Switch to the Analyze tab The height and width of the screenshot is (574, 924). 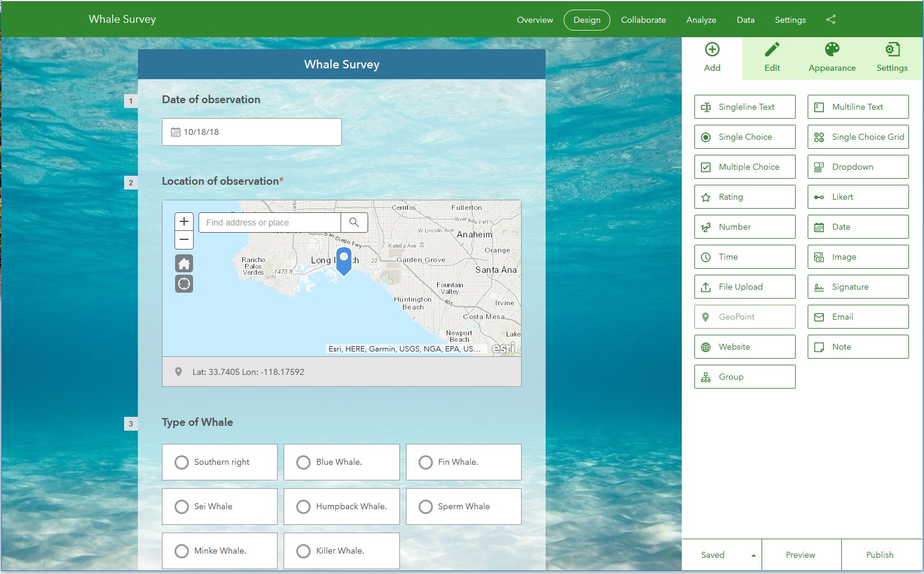[x=701, y=20]
